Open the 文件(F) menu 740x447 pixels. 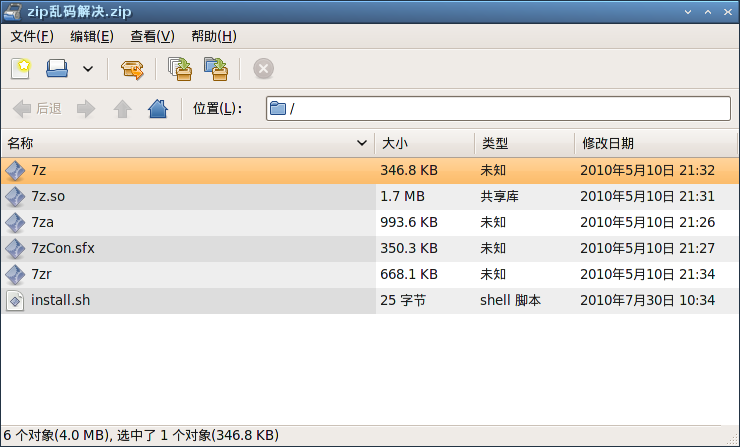click(x=32, y=36)
